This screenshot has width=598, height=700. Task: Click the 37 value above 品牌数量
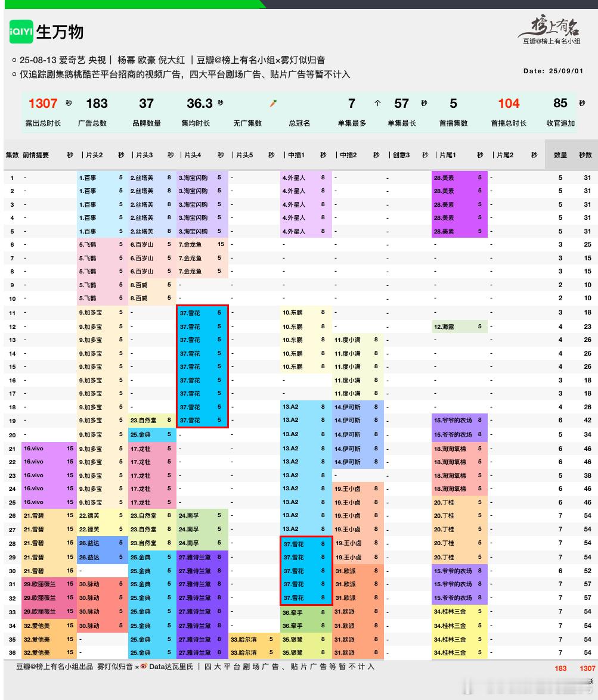pos(146,104)
